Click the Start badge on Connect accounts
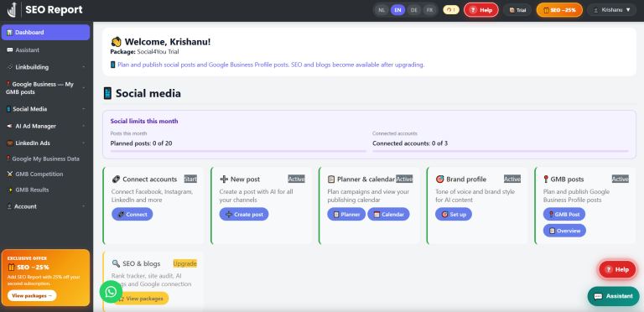The image size is (644, 312). coord(190,179)
